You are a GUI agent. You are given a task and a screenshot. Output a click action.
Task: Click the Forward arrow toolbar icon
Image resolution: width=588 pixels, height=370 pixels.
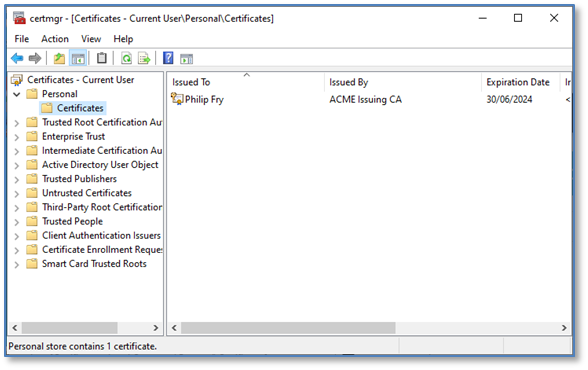[35, 58]
